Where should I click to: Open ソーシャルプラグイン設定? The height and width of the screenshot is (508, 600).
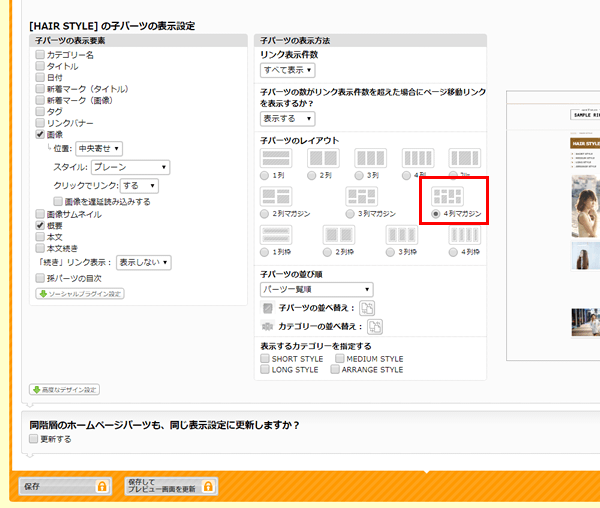pyautogui.click(x=79, y=294)
